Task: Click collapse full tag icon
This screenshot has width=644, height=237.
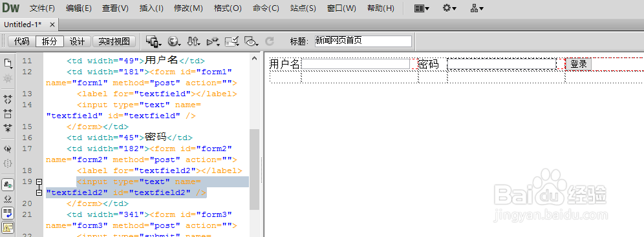Action: pyautogui.click(x=8, y=99)
